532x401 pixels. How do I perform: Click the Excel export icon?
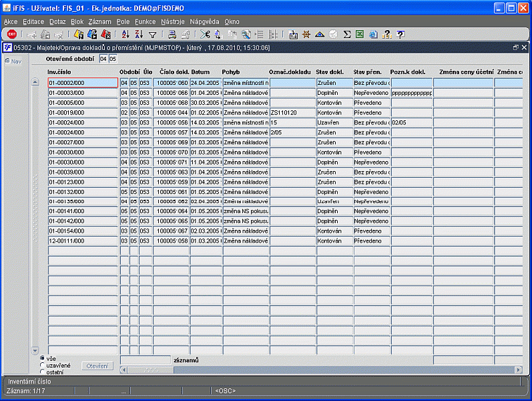pyautogui.click(x=360, y=34)
